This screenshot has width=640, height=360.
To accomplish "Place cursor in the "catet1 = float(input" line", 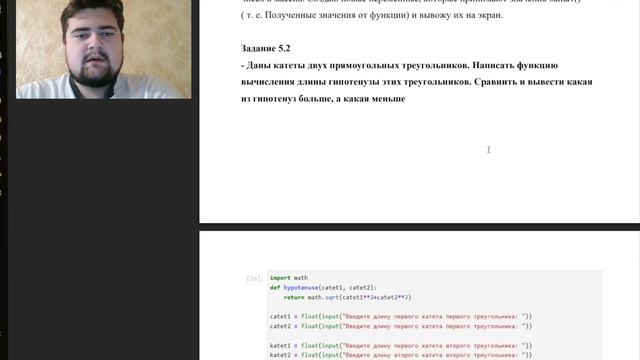I will [x=401, y=316].
